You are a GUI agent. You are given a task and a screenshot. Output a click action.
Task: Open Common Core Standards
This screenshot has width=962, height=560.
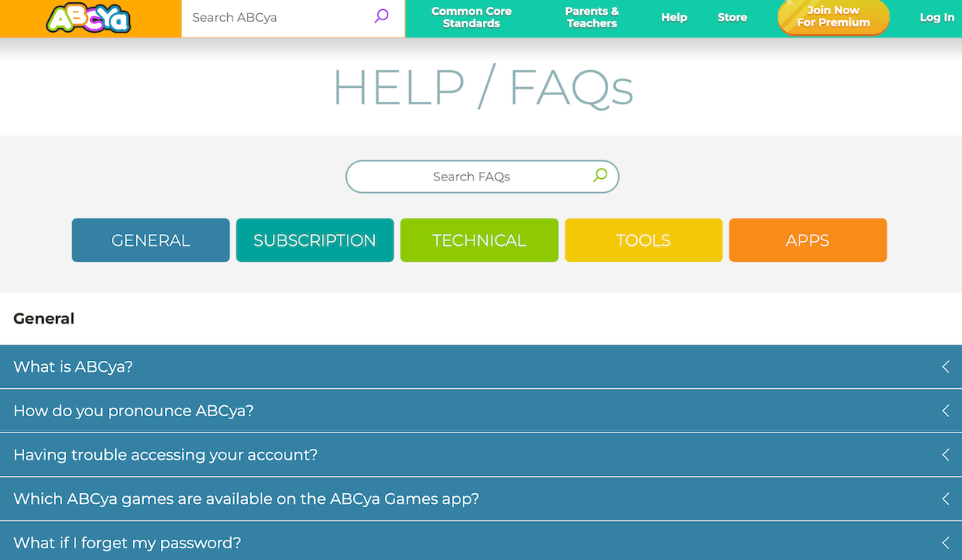tap(471, 17)
